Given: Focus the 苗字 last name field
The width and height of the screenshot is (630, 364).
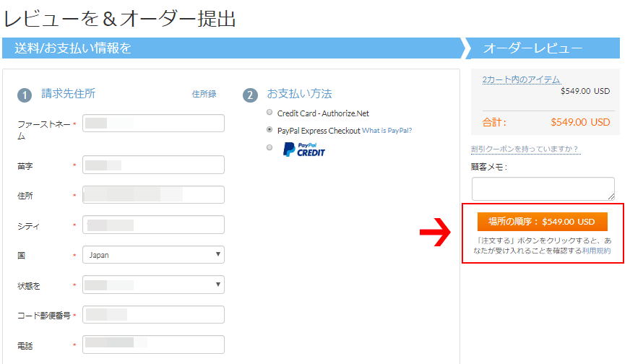Looking at the screenshot, I should (x=153, y=165).
